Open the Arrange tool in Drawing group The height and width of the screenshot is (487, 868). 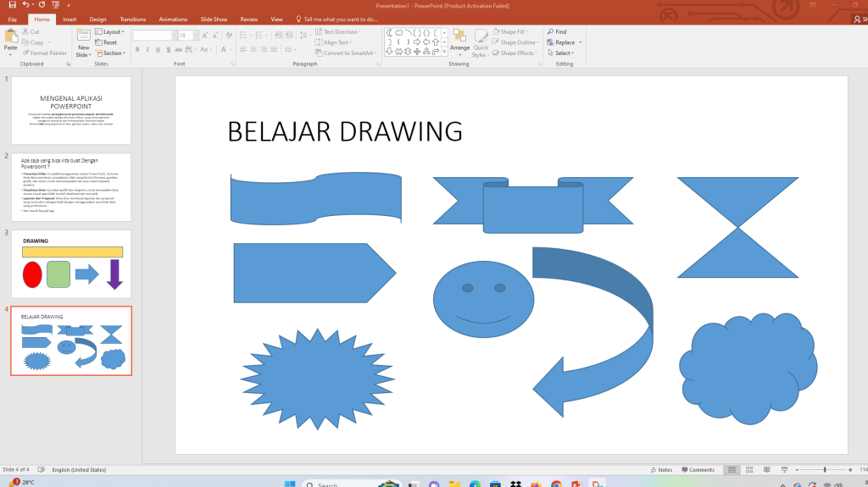(x=459, y=41)
